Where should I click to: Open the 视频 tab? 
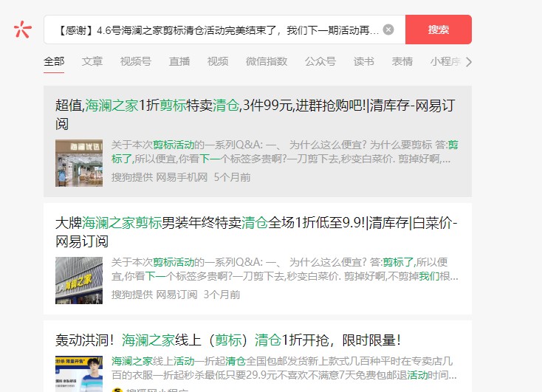(217, 61)
